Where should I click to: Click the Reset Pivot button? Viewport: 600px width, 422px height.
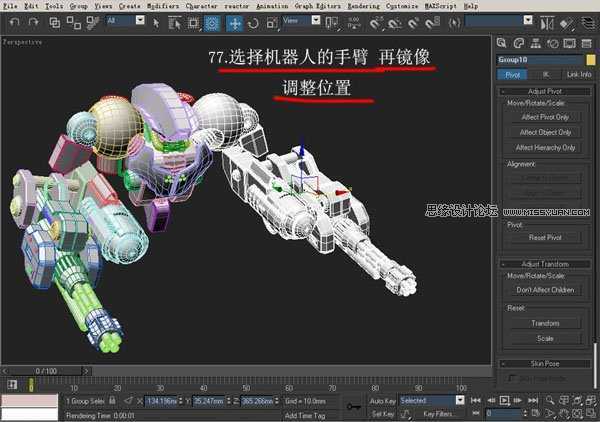(545, 238)
